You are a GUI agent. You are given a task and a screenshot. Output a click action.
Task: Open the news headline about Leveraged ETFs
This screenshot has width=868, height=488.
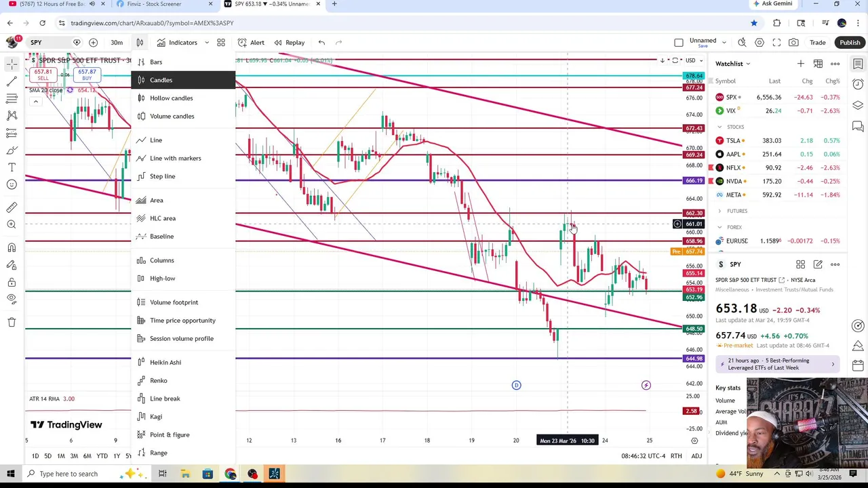pyautogui.click(x=776, y=364)
